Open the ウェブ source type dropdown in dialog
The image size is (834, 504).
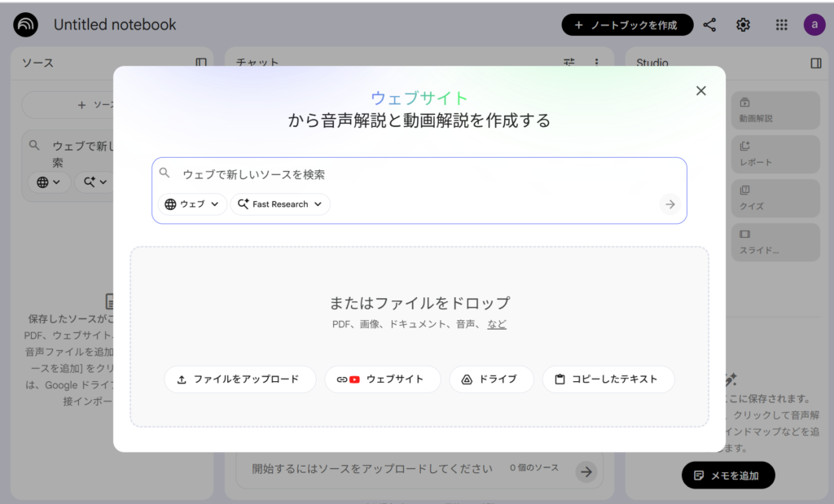point(192,204)
